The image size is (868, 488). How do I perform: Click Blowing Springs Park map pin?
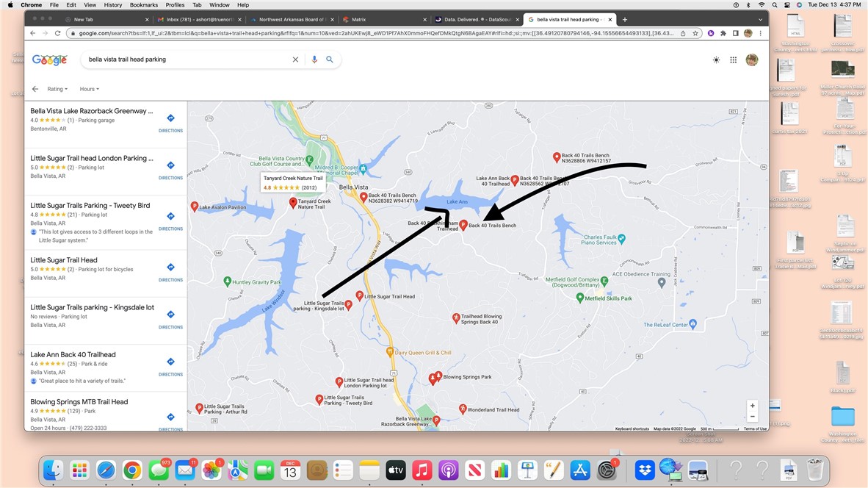coord(438,376)
